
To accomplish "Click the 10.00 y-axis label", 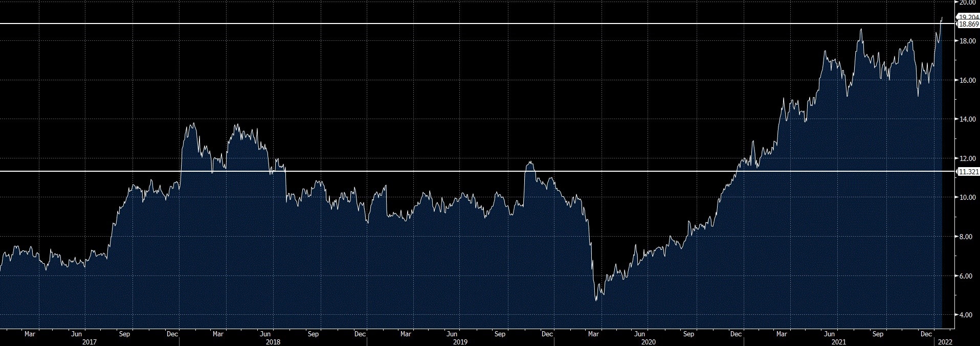I will 968,198.
